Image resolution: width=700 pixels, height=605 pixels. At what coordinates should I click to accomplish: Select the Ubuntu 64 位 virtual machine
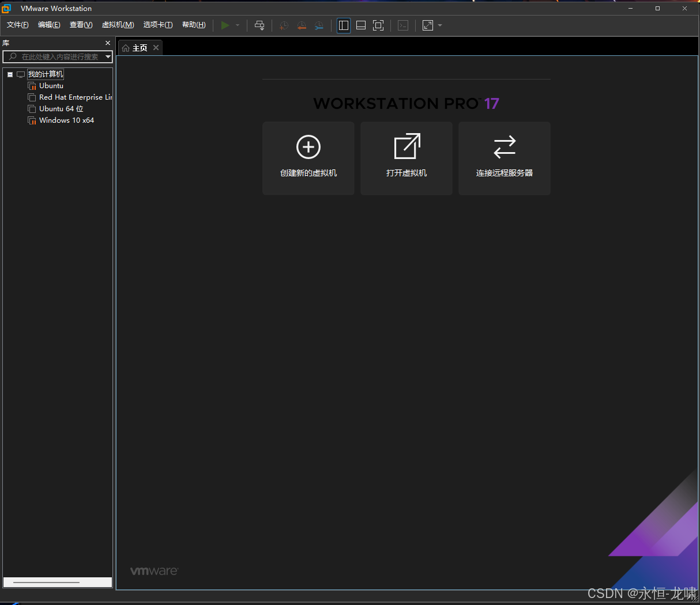pos(61,109)
